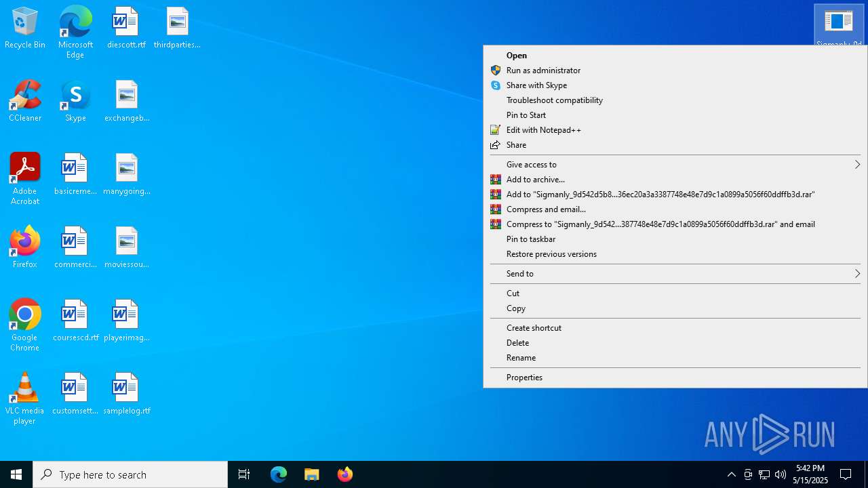Select the VLC media player shortcut
Image resolution: width=868 pixels, height=488 pixels.
(25, 399)
